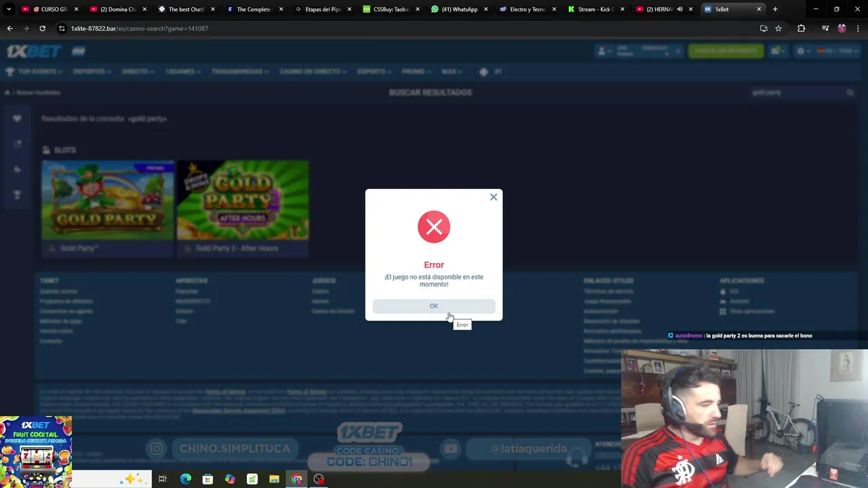
Task: Switch to The best ChatB tab
Action: (186, 9)
